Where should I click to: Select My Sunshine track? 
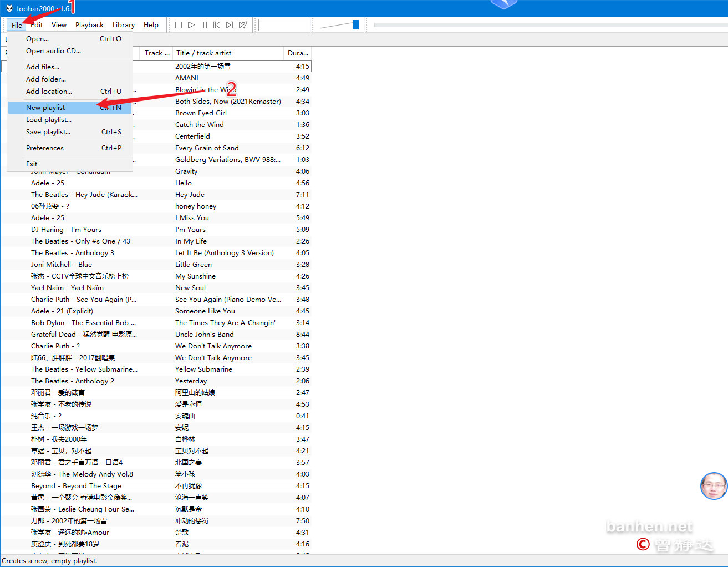tap(195, 276)
